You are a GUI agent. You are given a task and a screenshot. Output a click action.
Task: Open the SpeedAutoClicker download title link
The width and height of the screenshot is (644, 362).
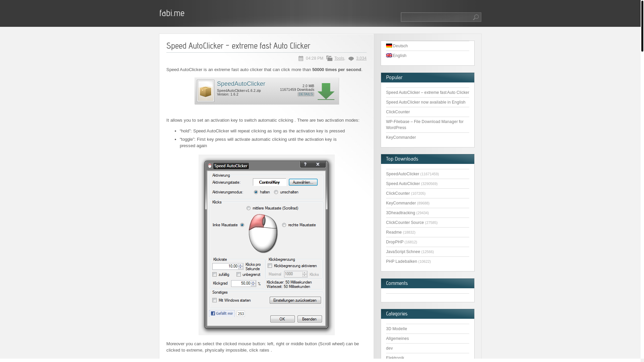tap(241, 84)
